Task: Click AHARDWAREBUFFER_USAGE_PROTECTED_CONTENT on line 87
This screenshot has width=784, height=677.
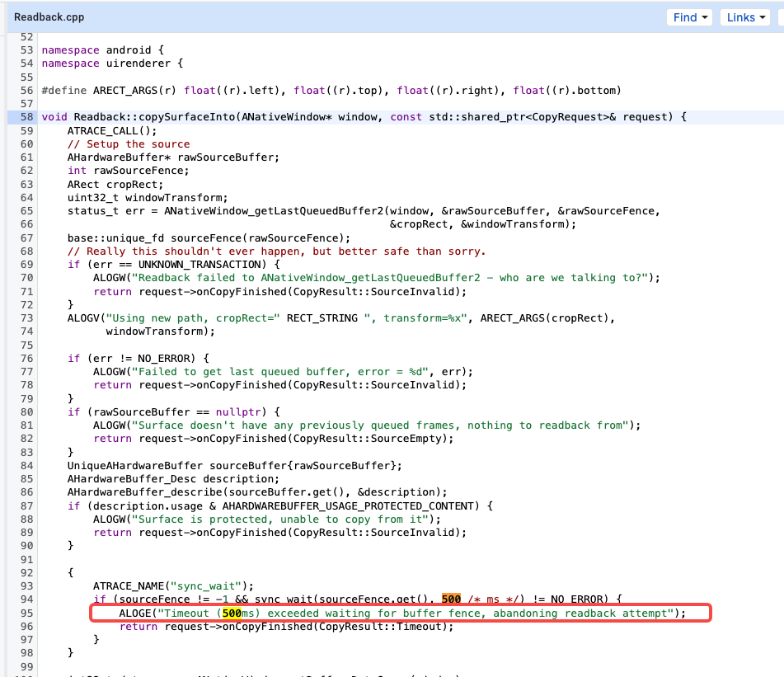Action: click(x=350, y=506)
